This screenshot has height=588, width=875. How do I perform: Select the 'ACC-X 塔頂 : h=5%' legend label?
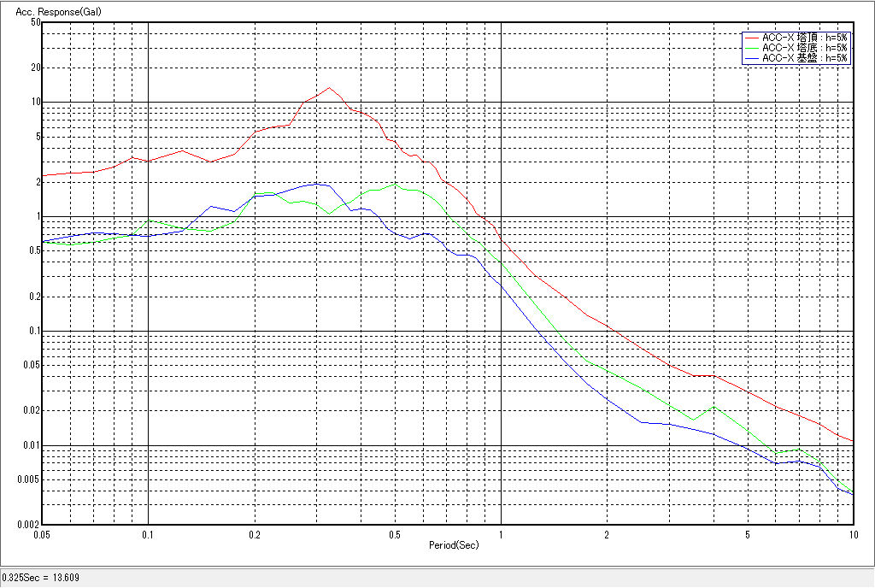pos(804,38)
